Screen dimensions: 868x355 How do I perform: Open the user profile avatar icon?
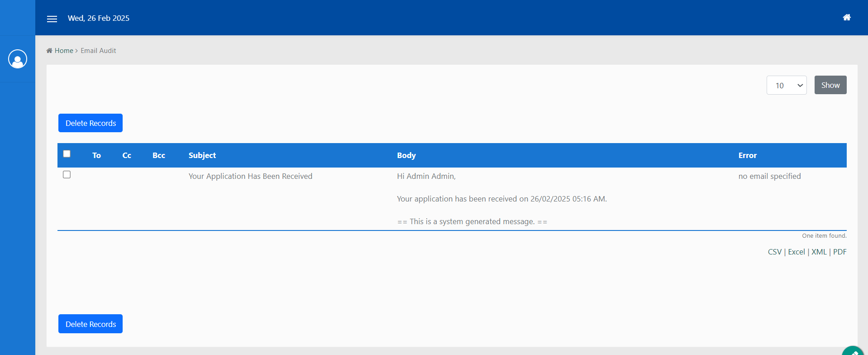click(x=18, y=59)
